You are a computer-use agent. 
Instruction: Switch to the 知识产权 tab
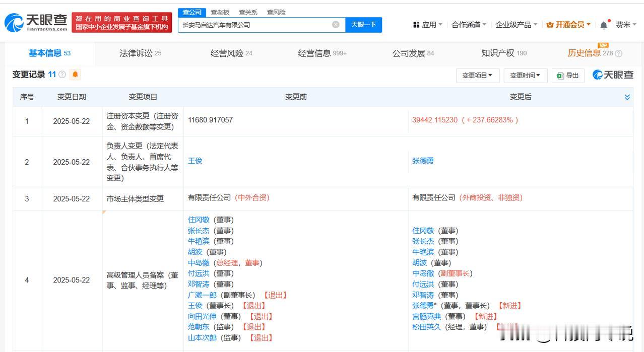pos(504,53)
